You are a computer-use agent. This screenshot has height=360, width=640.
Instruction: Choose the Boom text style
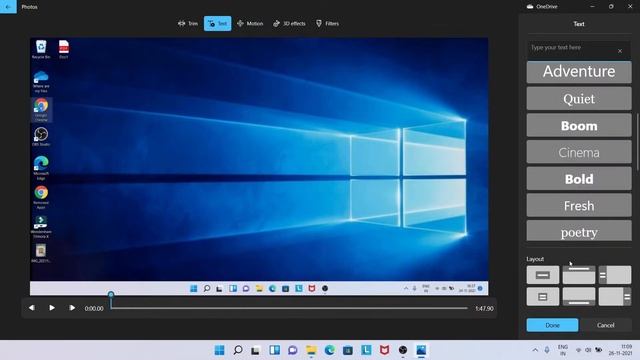coord(579,125)
